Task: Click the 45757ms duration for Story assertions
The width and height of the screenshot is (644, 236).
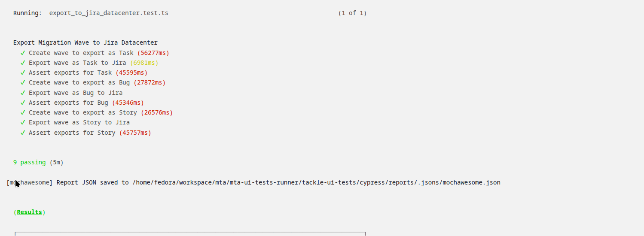Action: pyautogui.click(x=135, y=133)
